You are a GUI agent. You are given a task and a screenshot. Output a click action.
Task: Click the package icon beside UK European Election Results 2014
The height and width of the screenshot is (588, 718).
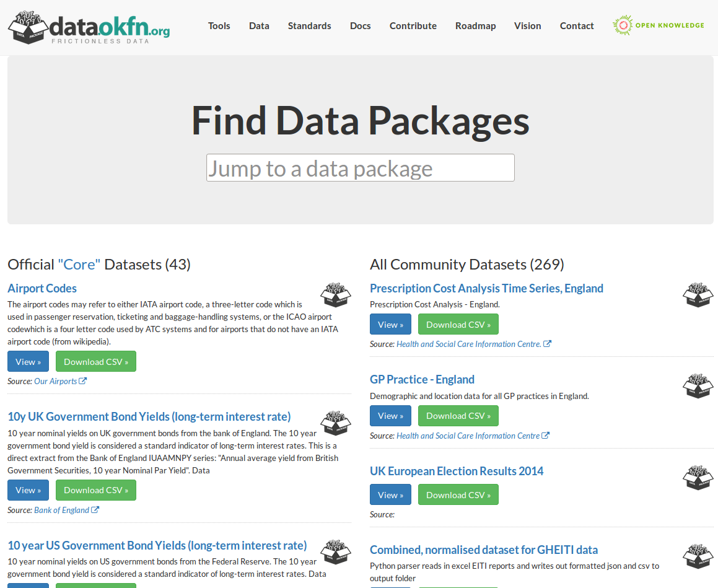[698, 478]
